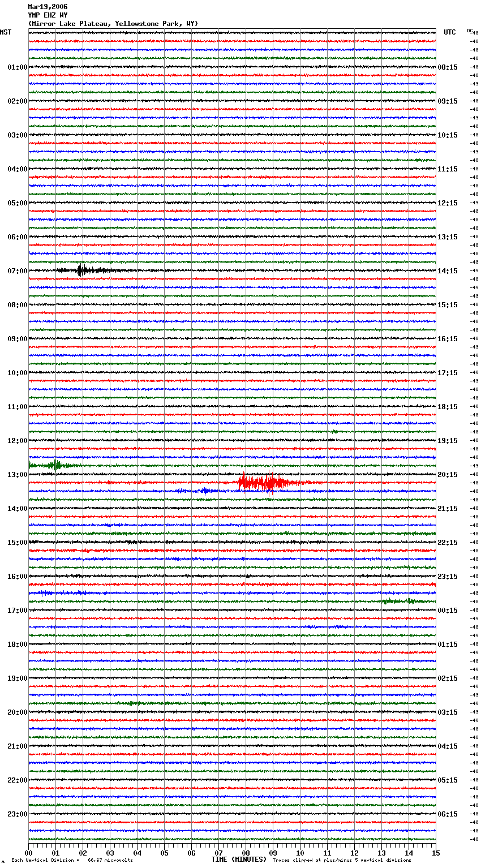Select the YMP EHZ WY station code
The width and height of the screenshot is (481, 868).
pyautogui.click(x=48, y=15)
